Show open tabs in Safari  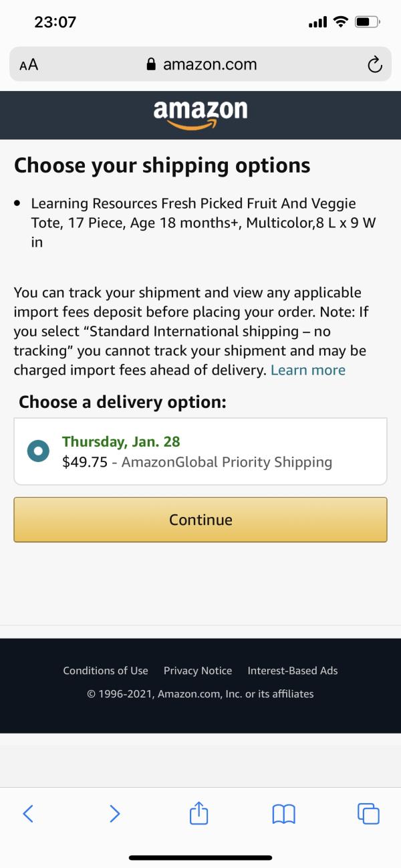368,812
